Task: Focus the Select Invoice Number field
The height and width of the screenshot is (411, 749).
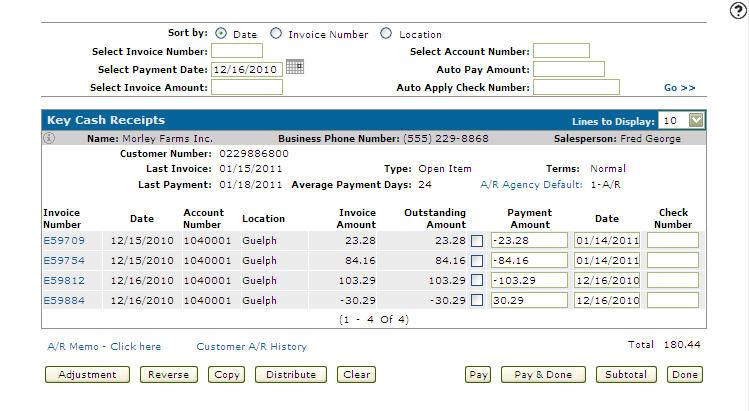Action: coord(237,51)
